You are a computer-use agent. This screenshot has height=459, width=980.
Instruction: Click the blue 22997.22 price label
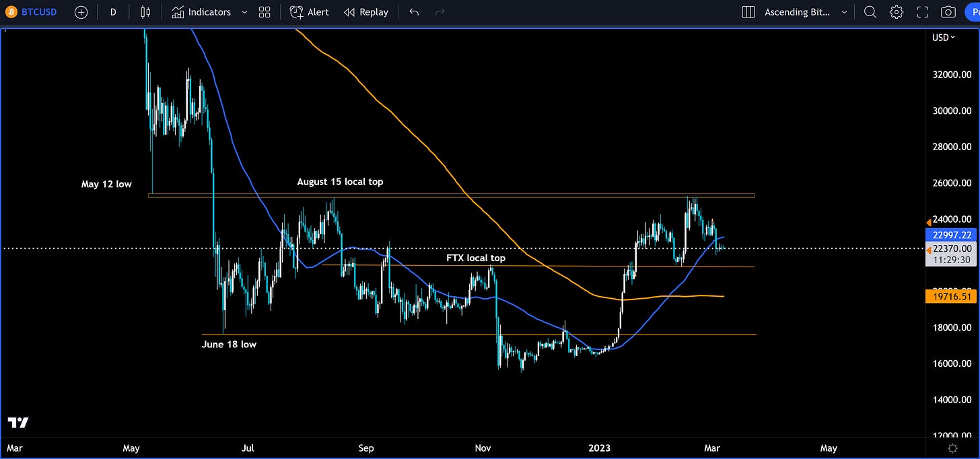952,234
